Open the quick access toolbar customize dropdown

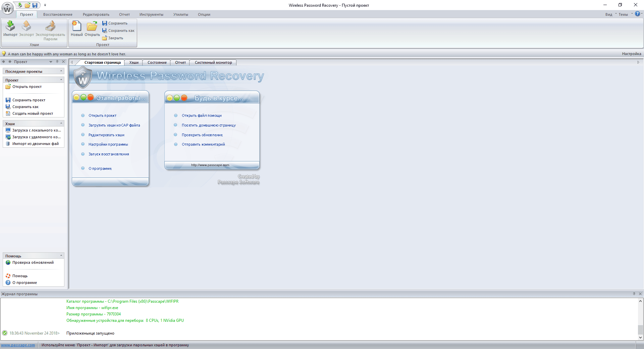point(45,5)
